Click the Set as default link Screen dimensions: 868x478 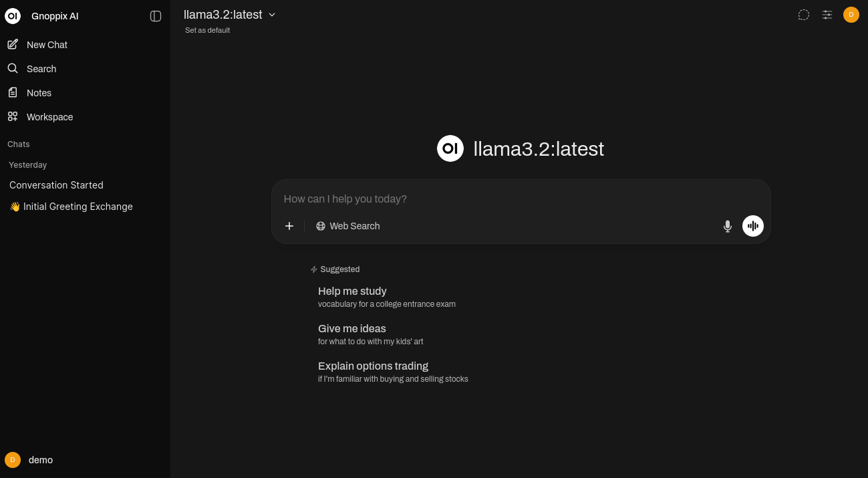207,30
